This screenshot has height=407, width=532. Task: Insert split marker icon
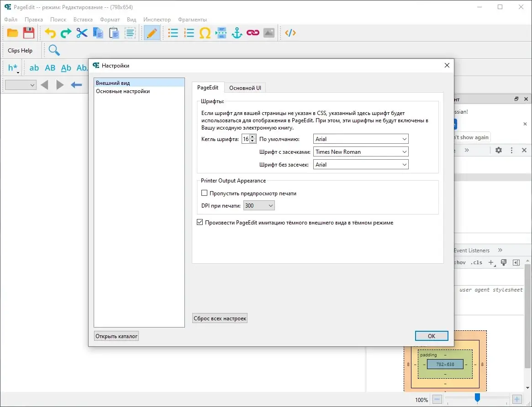(221, 33)
